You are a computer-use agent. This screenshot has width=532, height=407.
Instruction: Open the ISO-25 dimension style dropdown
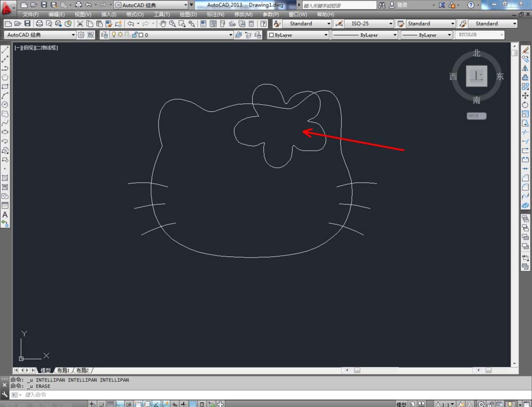pos(371,24)
